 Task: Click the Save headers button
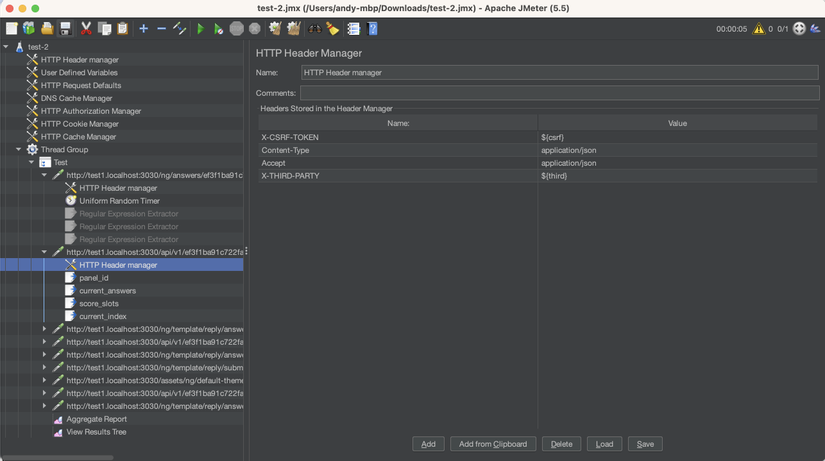point(645,444)
